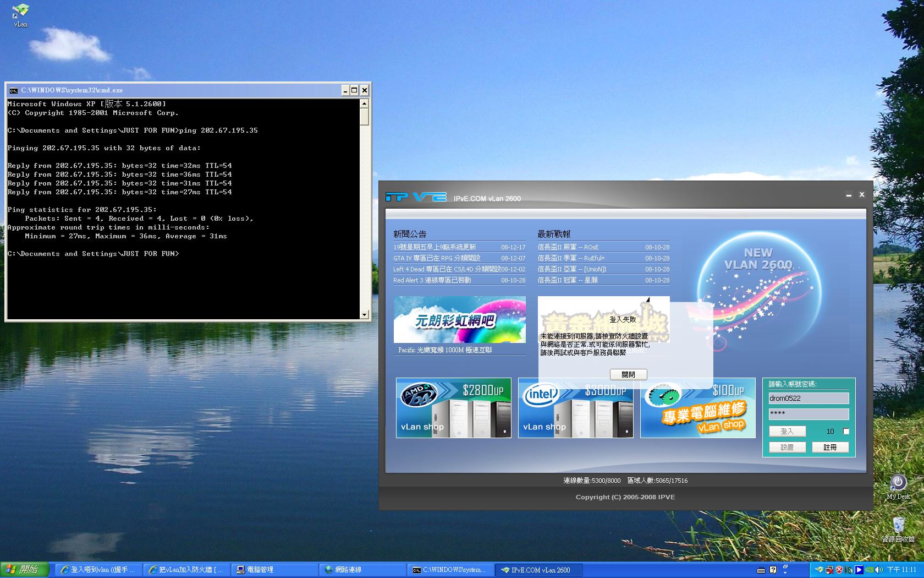Click the language bar help icon
Image resolution: width=924 pixels, height=578 pixels.
coord(773,570)
